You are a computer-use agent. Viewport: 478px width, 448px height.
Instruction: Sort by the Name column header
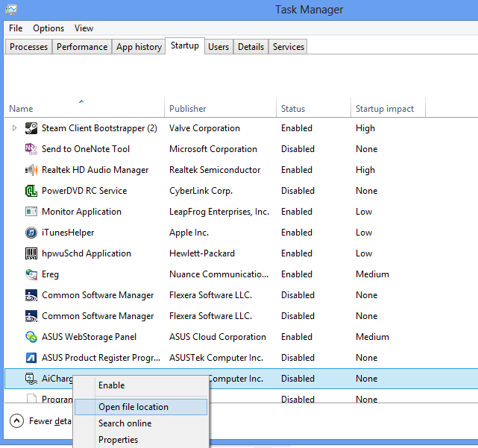click(84, 107)
